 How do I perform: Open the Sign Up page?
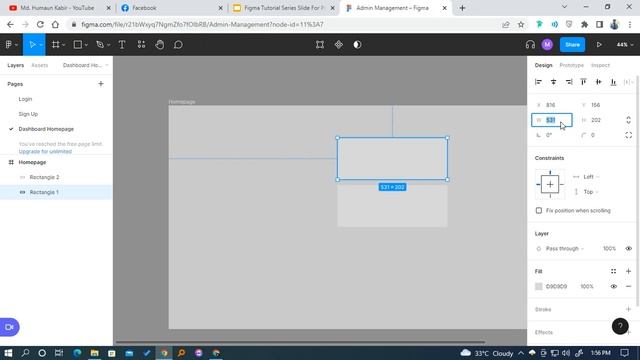click(x=28, y=114)
